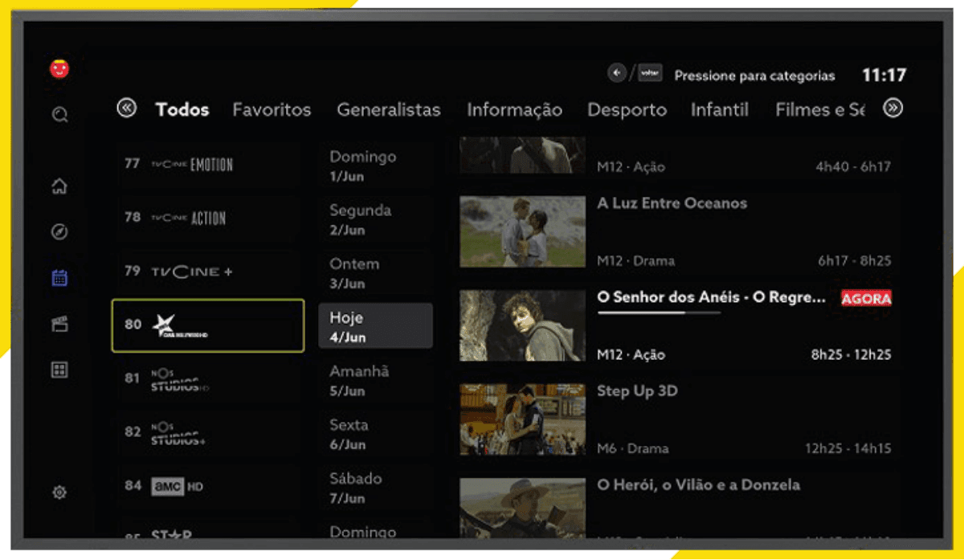Screen dimensions: 964x560
Task: Select the TV guide calendar icon
Action: (59, 278)
